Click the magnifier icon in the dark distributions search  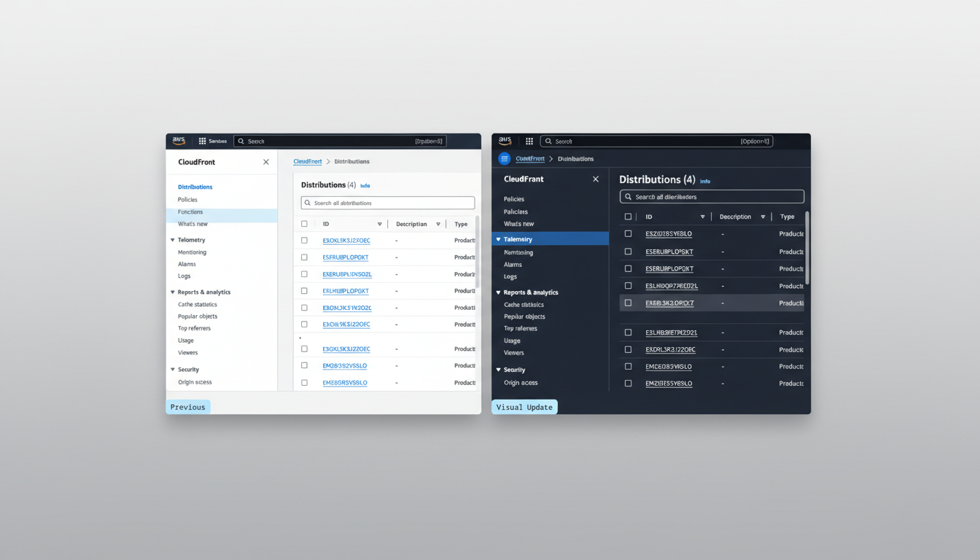(x=628, y=197)
